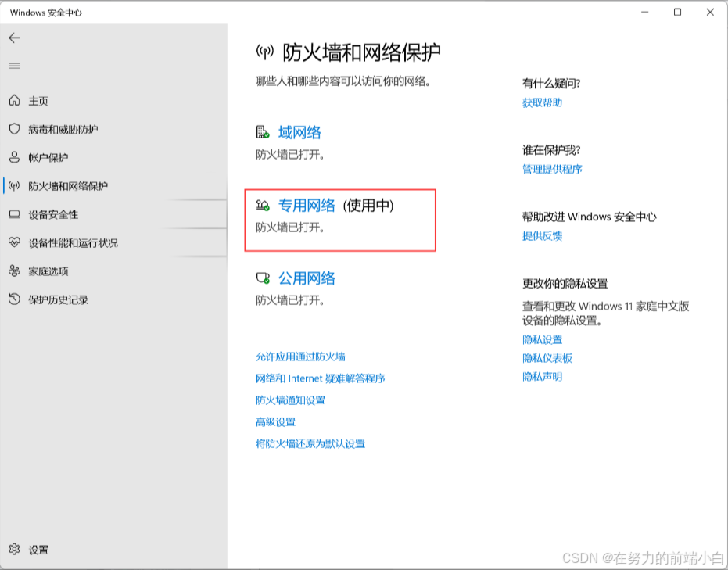
Task: Click the 防火墙和网络保护 page heading
Action: pos(362,52)
